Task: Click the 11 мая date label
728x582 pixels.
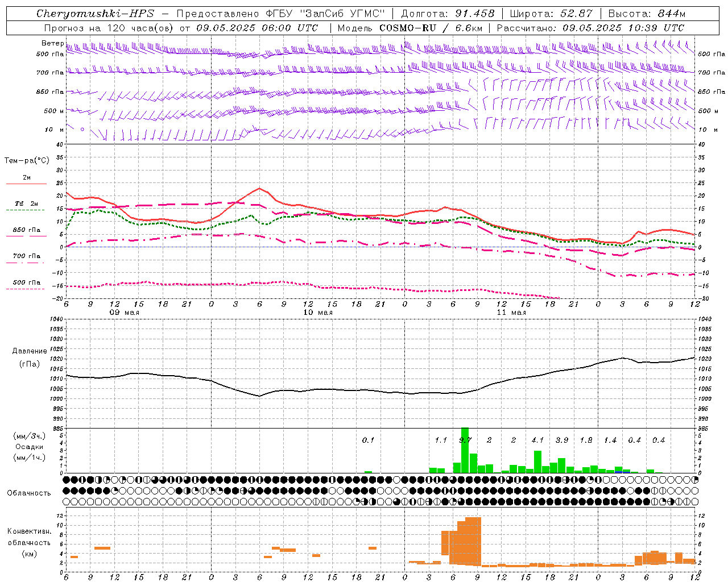Action: [511, 313]
